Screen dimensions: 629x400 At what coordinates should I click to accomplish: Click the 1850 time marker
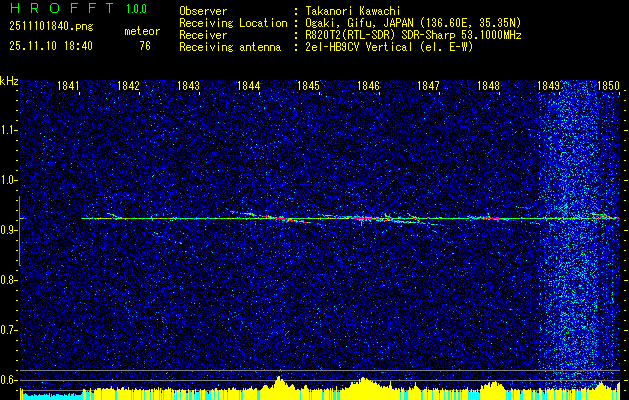coord(609,85)
